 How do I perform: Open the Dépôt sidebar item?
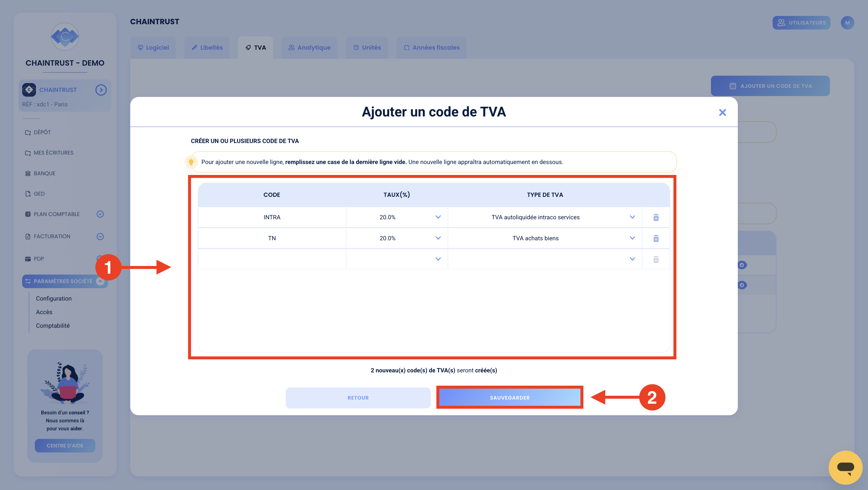42,132
